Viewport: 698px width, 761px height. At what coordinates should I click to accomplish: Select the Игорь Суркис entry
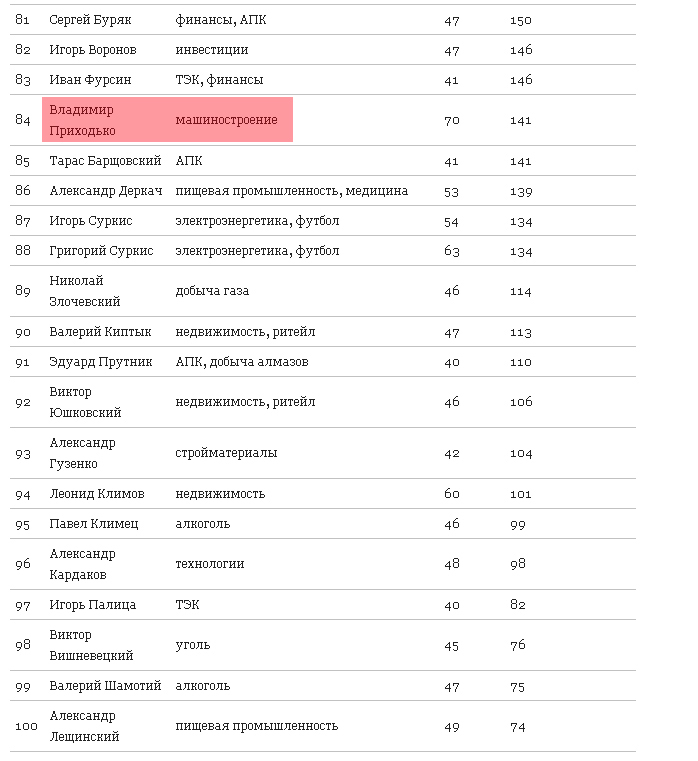(91, 221)
